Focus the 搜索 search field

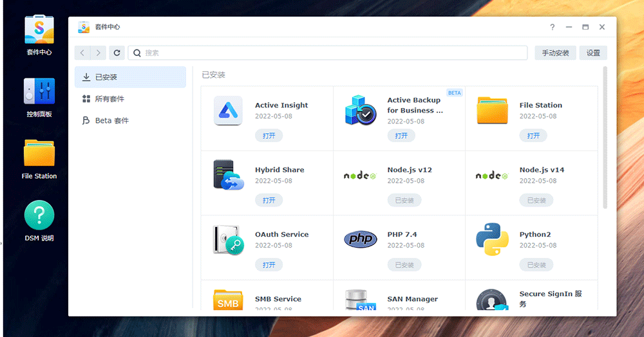pyautogui.click(x=328, y=53)
